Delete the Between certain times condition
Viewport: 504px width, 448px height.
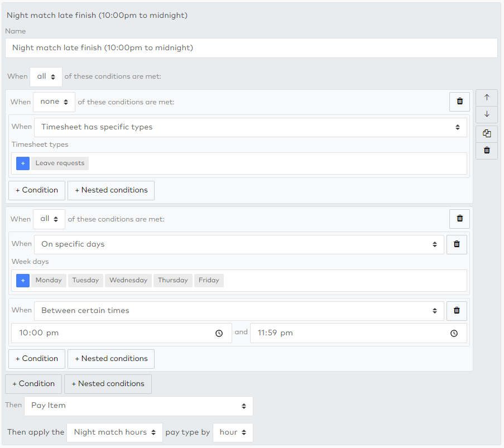click(457, 311)
